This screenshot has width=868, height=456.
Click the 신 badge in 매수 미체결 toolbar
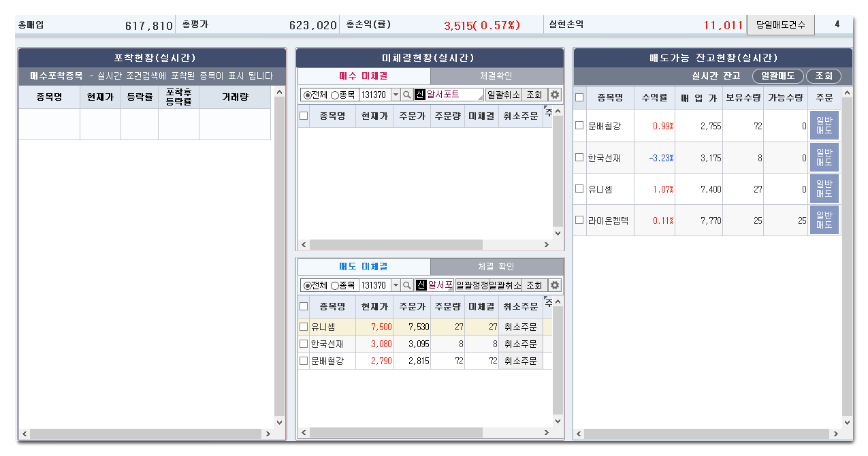tap(420, 95)
